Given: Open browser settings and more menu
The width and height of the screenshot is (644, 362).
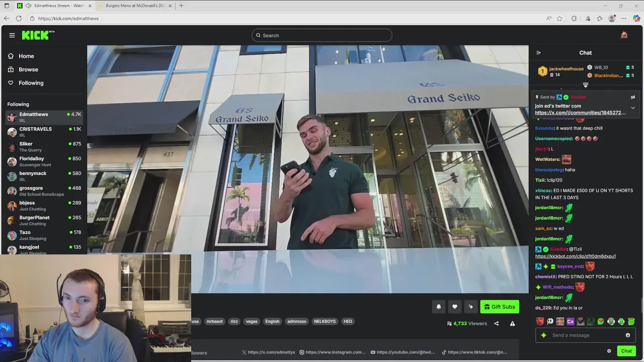Looking at the screenshot, I should point(624,19).
